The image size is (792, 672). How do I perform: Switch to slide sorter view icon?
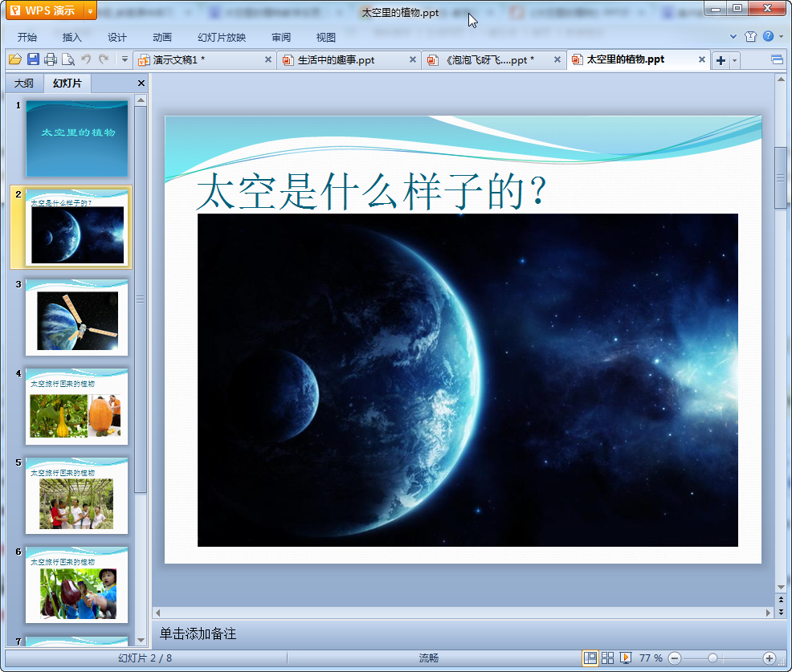(607, 658)
